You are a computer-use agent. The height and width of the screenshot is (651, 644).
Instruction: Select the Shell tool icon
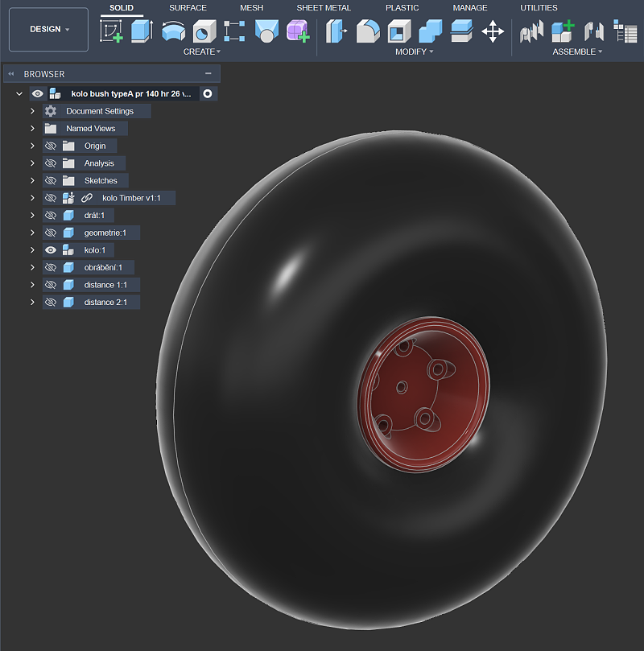(x=398, y=31)
